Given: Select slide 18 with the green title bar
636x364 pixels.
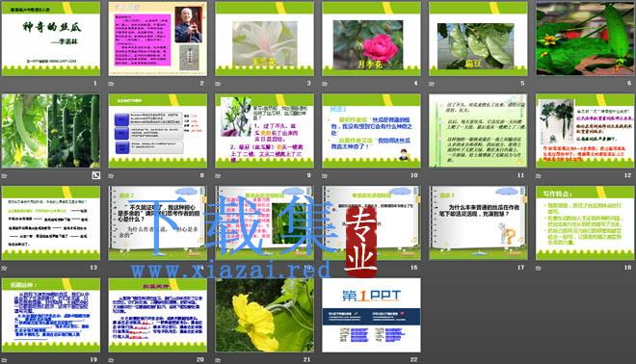Looking at the screenshot, I should click(585, 223).
